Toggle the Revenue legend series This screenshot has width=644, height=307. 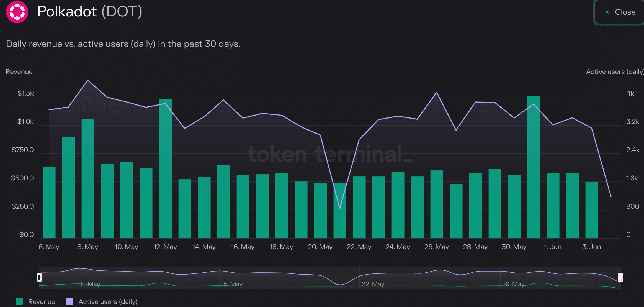point(36,301)
